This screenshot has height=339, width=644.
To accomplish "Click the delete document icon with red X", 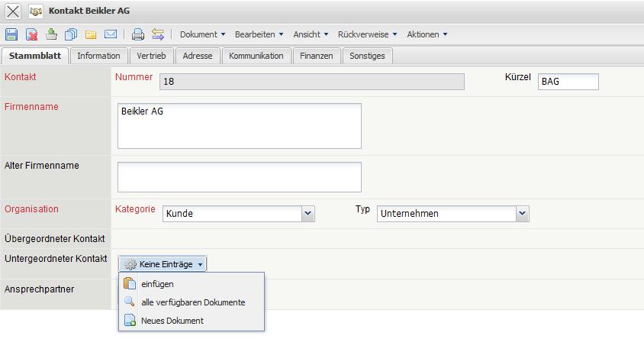I will 32,34.
